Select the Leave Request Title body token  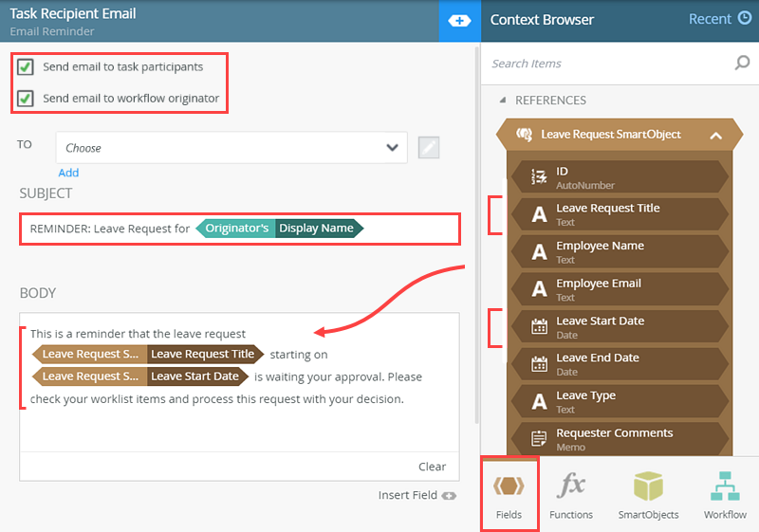(x=148, y=354)
